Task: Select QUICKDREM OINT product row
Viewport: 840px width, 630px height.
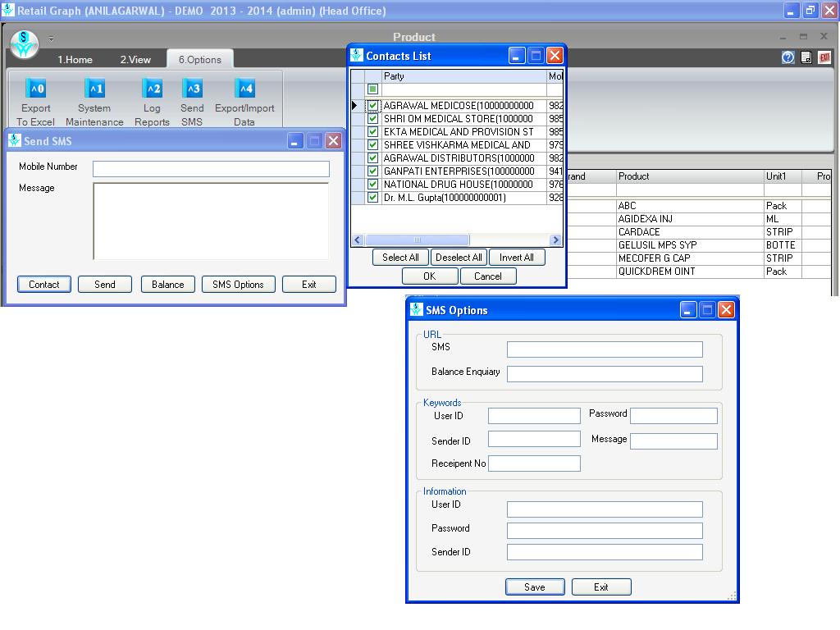Action: 699,272
